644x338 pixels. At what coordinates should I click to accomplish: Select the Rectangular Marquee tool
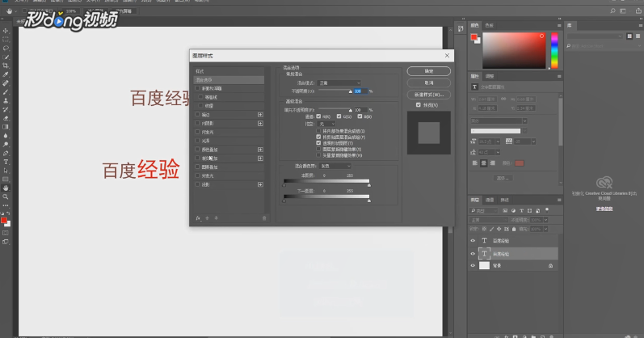click(6, 40)
